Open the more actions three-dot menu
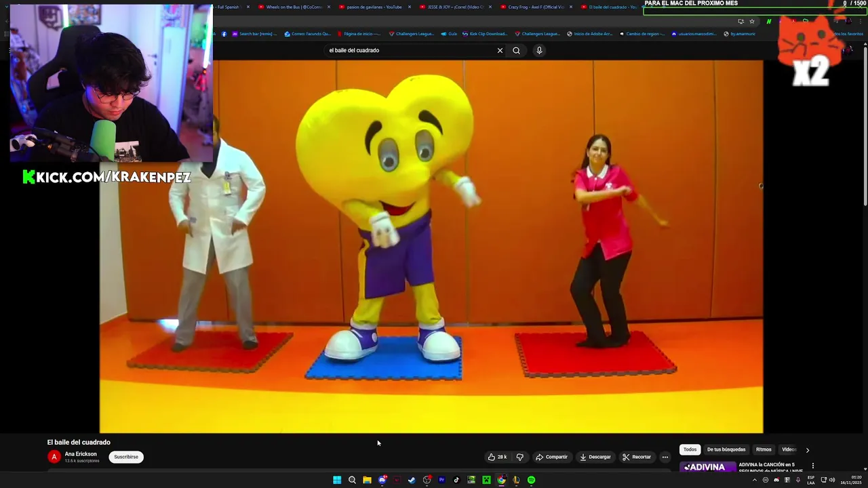The height and width of the screenshot is (488, 868). 665,457
